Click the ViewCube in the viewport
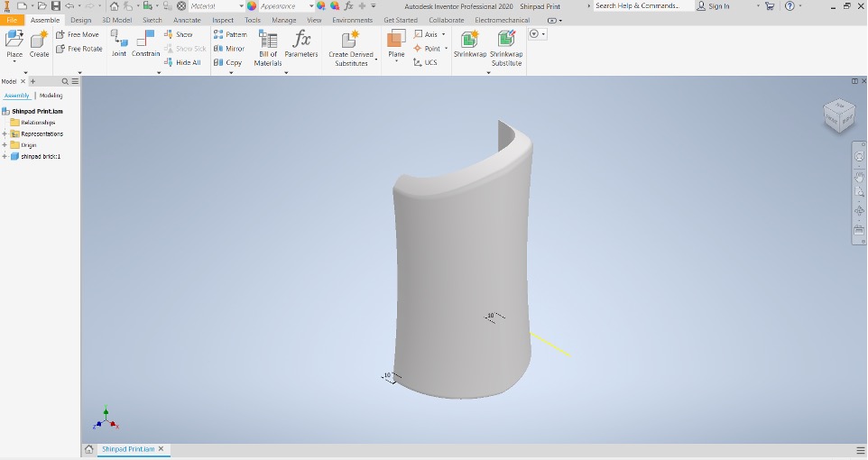The height and width of the screenshot is (460, 868). click(x=839, y=115)
